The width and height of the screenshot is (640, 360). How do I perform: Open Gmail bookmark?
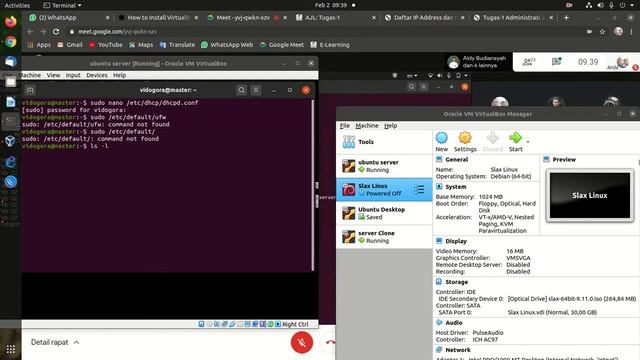[x=70, y=45]
